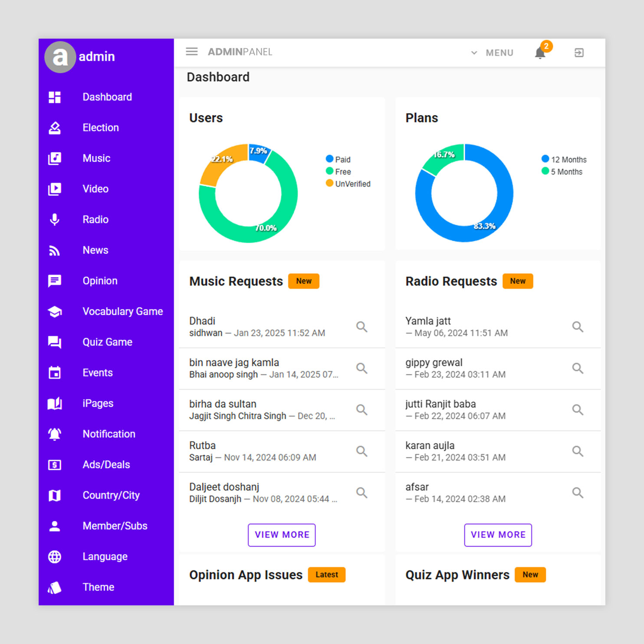Toggle Paid series in Users legend
Viewport: 644px width, 644px height.
[338, 159]
